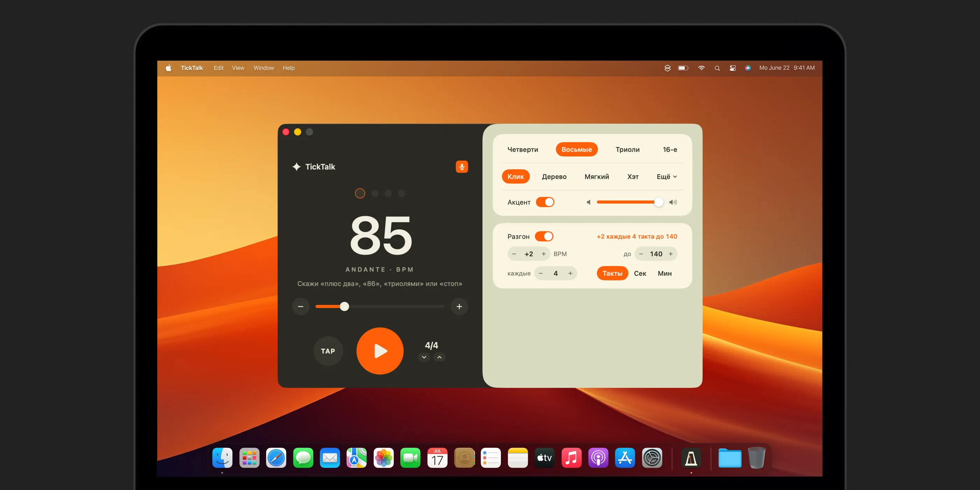Toggle the Акцент switch off

pos(545,202)
